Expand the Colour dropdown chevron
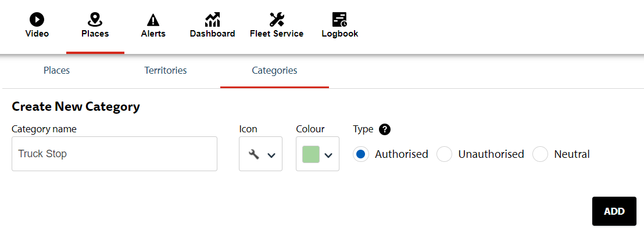 pyautogui.click(x=328, y=155)
